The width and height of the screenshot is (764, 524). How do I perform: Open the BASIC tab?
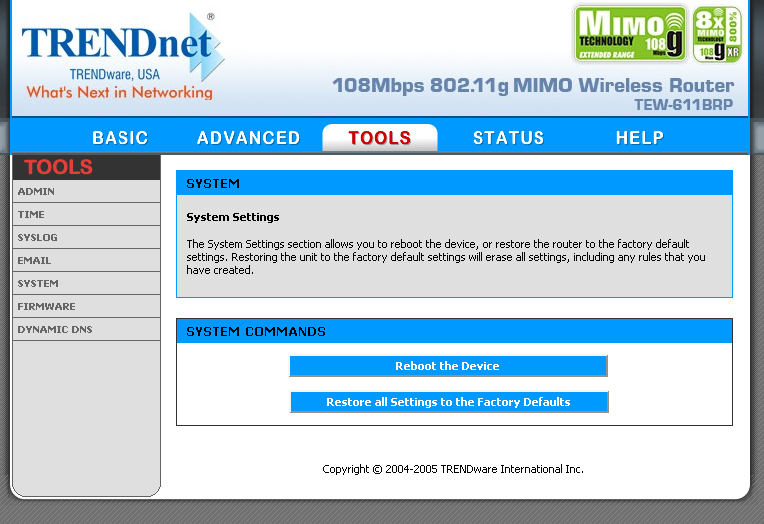tap(120, 138)
